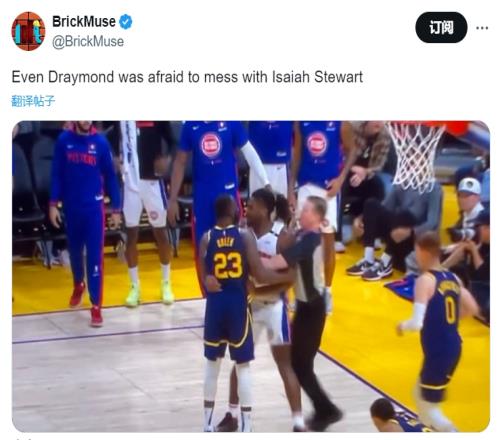Click the blue verified badge

pos(126,22)
